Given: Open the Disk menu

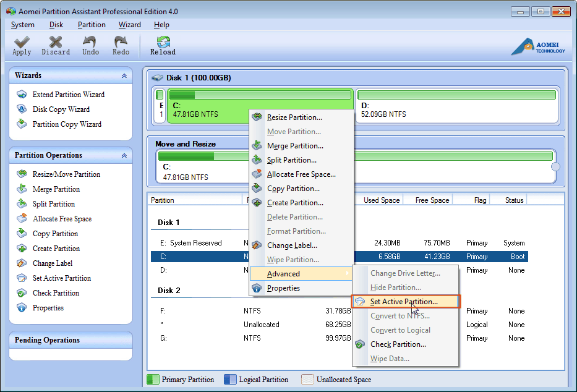Looking at the screenshot, I should [56, 25].
